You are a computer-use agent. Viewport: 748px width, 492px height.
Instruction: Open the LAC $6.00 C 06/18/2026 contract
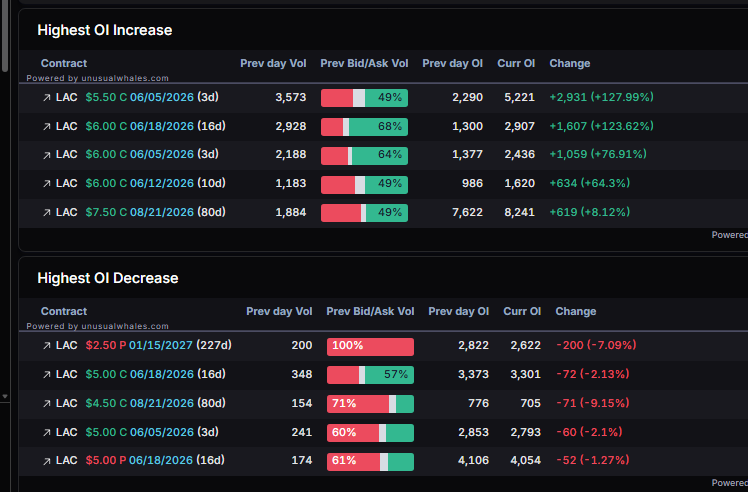tap(141, 126)
